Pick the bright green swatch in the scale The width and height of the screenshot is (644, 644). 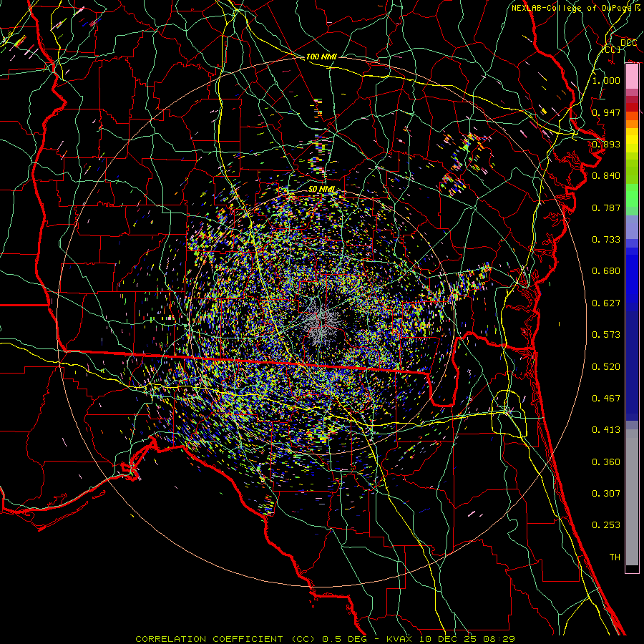pyautogui.click(x=632, y=195)
